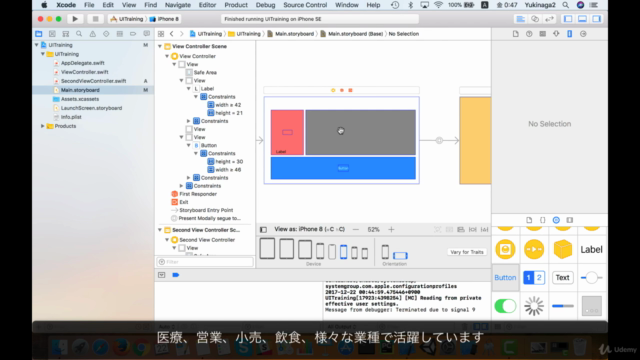Open the Source Control menu
The image size is (640, 360).
pyautogui.click(x=305, y=5)
